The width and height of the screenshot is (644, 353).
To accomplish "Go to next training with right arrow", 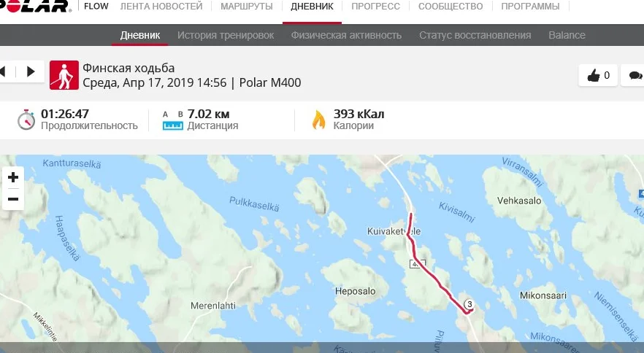I will tap(31, 71).
